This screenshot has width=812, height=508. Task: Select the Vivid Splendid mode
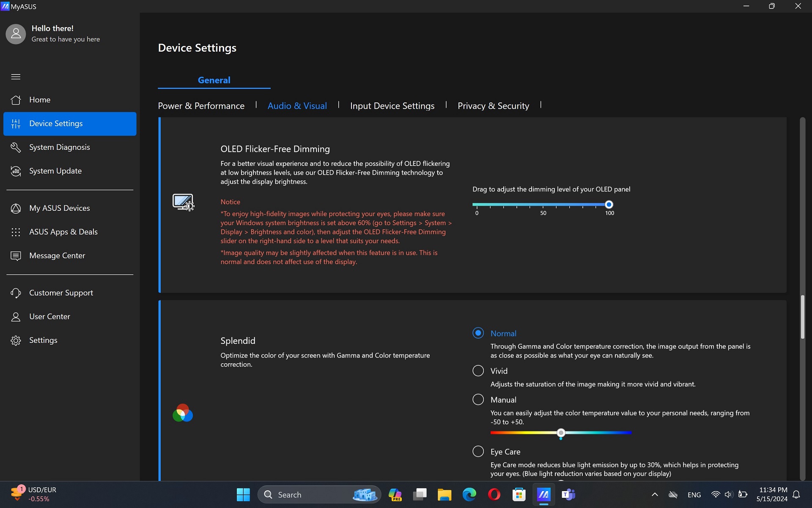click(478, 371)
